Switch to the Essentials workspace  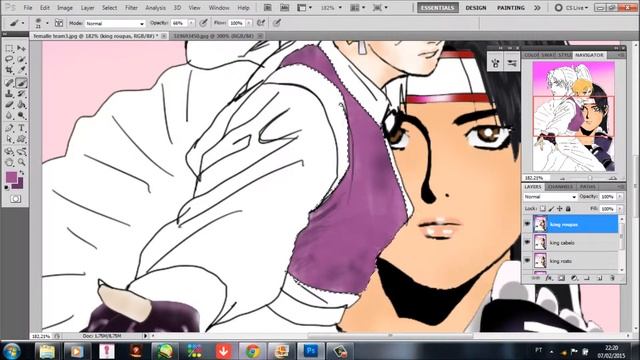(438, 8)
